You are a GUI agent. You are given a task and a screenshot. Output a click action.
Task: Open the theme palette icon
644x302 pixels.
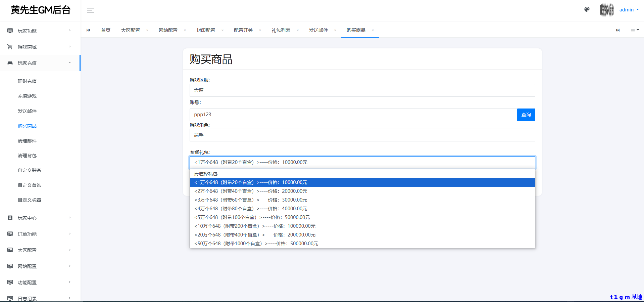click(587, 9)
